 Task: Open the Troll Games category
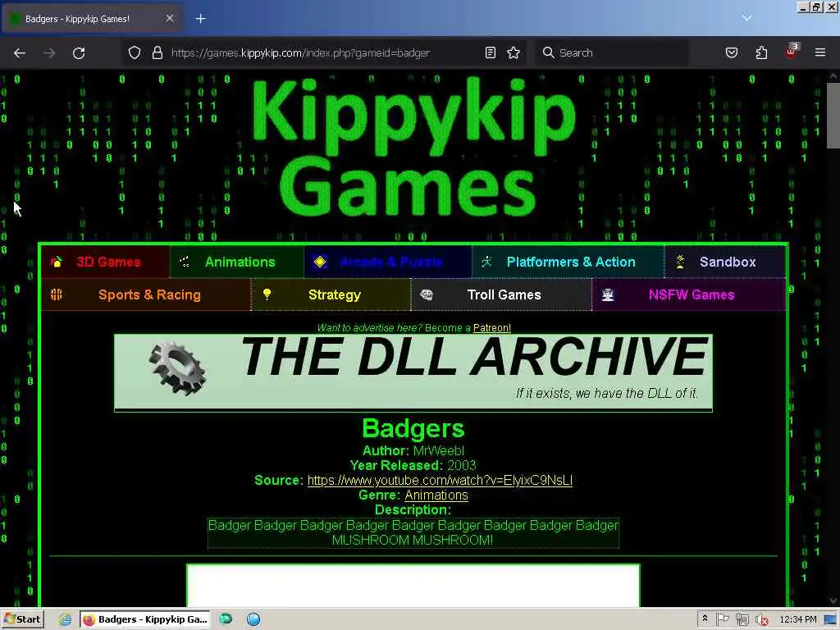click(x=501, y=294)
